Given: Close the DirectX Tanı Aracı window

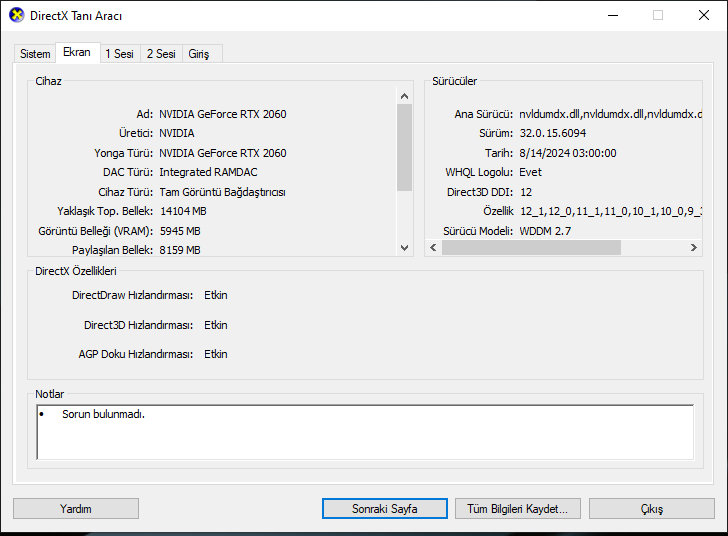Looking at the screenshot, I should tap(704, 15).
